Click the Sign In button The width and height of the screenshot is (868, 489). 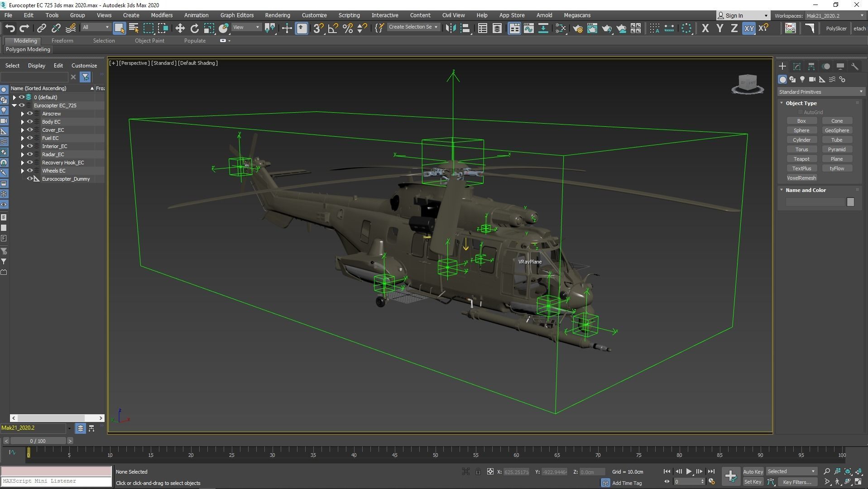coord(743,16)
